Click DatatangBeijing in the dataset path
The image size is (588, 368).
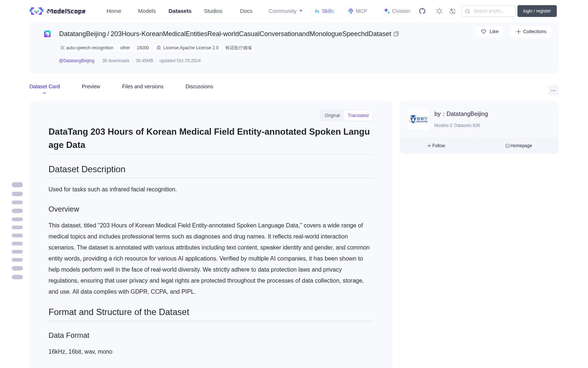click(x=82, y=34)
